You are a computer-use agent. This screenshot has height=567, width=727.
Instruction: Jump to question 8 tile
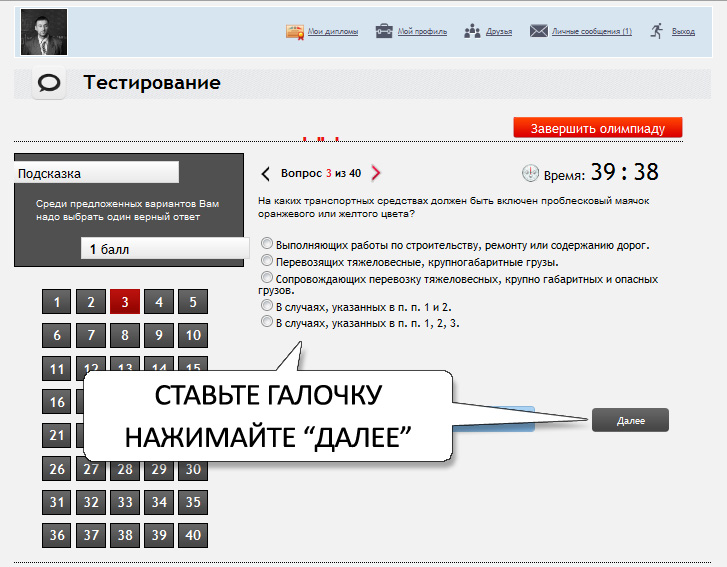pyautogui.click(x=125, y=335)
